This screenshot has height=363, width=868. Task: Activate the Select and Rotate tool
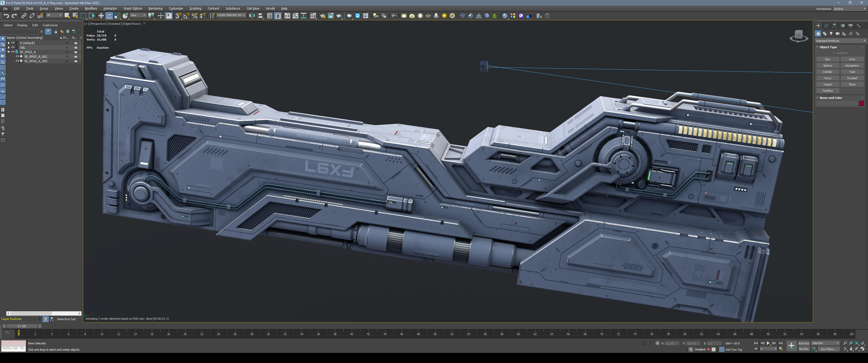click(109, 16)
